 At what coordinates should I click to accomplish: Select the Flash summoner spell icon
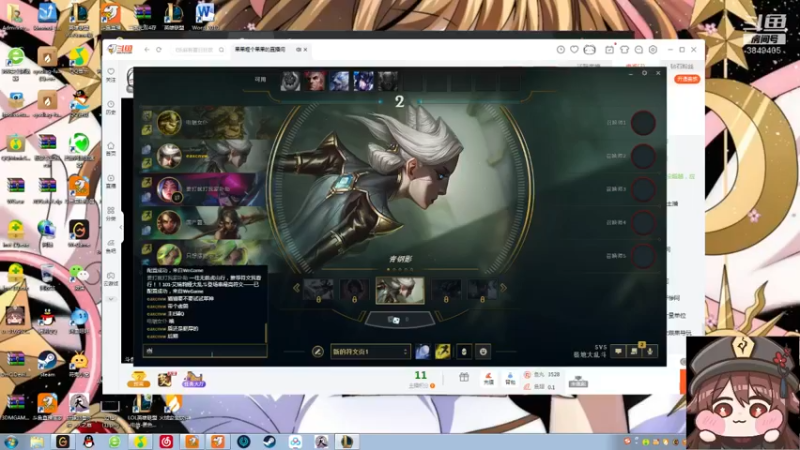pyautogui.click(x=442, y=352)
